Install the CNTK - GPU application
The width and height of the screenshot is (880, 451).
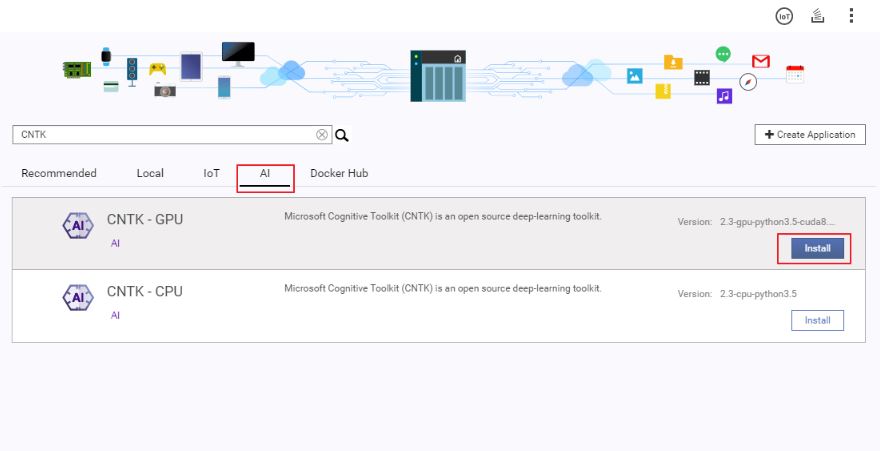(x=817, y=248)
